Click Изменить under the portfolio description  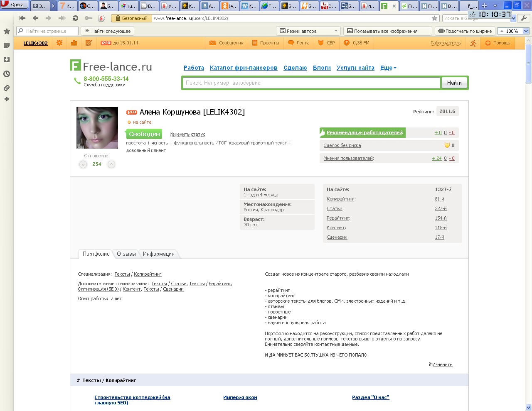click(442, 365)
